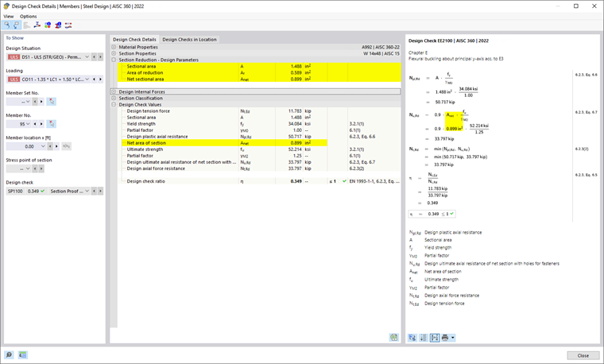Step to previous Loading combination
604x364 pixels.
coord(94,79)
